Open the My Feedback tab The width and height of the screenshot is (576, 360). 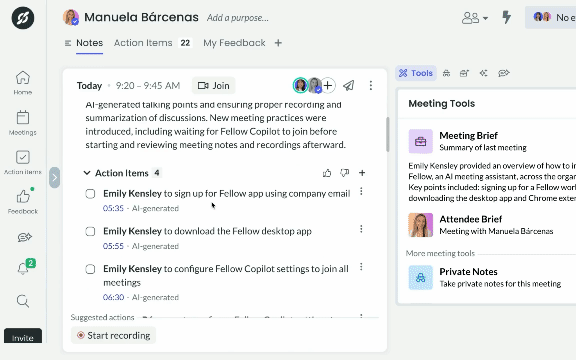click(x=234, y=43)
